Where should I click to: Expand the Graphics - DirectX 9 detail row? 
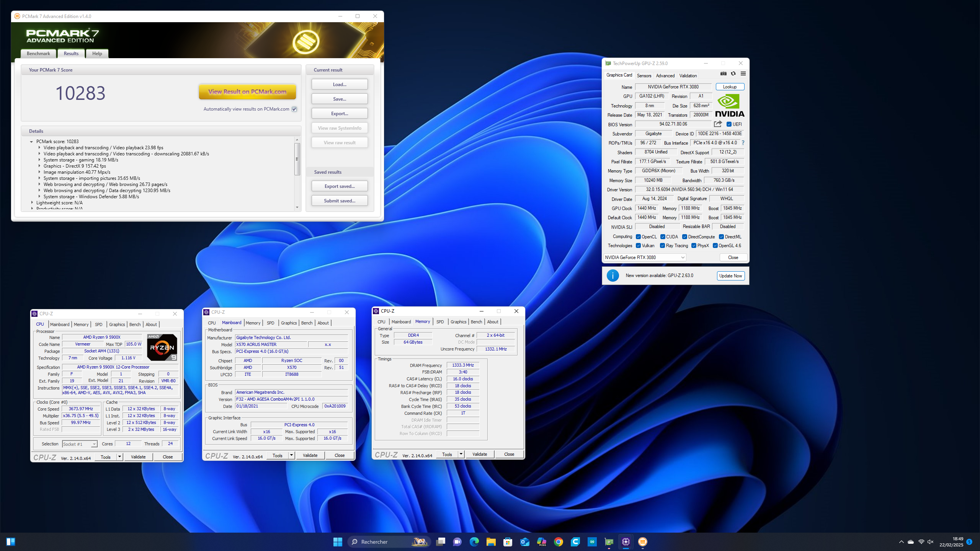[39, 166]
